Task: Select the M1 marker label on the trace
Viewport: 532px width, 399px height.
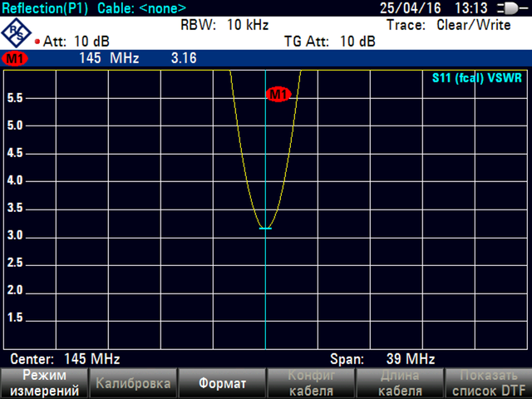Action: (x=278, y=95)
